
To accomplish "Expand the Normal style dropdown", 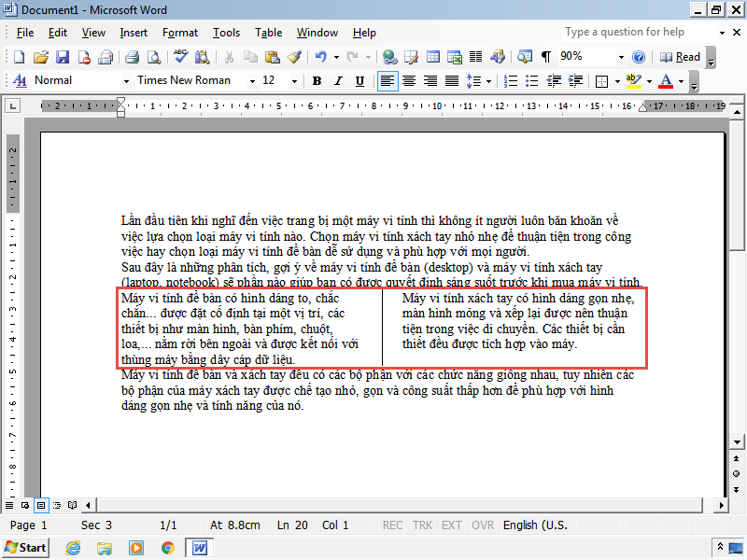I will tap(126, 81).
